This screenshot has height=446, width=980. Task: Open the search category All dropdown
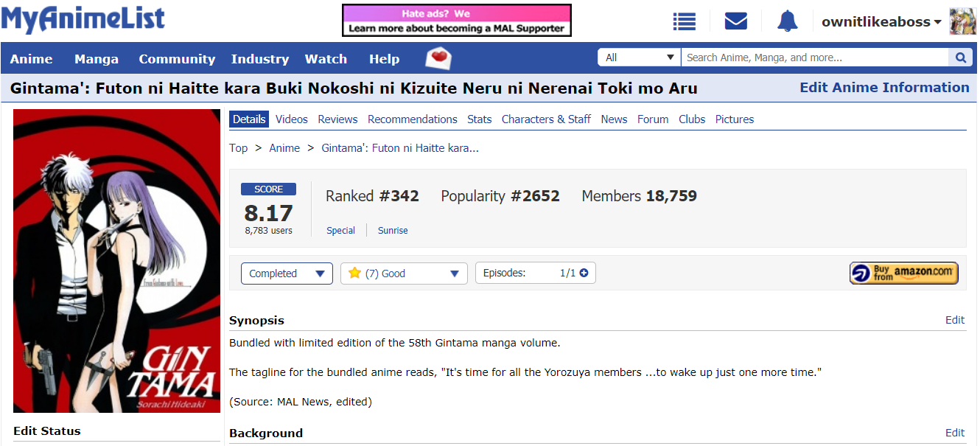[639, 58]
